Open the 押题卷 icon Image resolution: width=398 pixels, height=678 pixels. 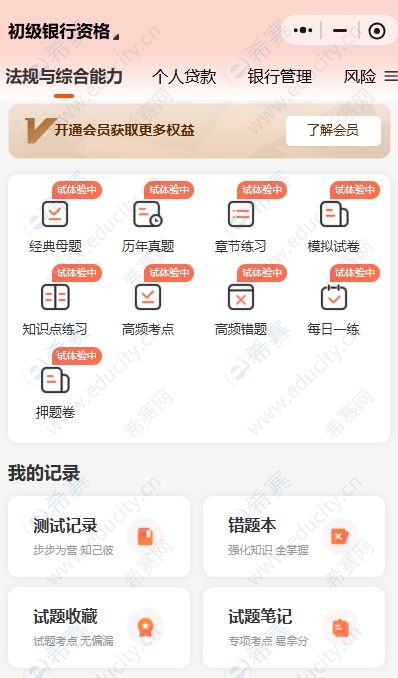point(55,380)
